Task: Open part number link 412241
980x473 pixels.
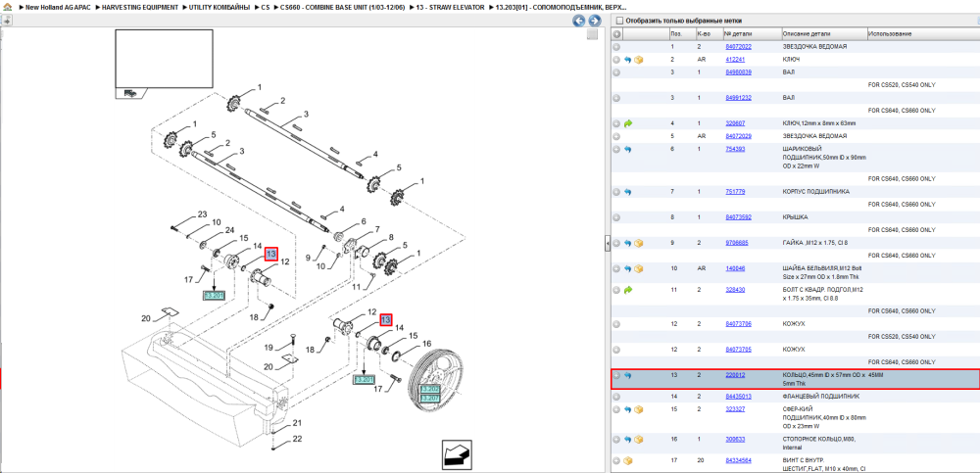Action: point(735,60)
